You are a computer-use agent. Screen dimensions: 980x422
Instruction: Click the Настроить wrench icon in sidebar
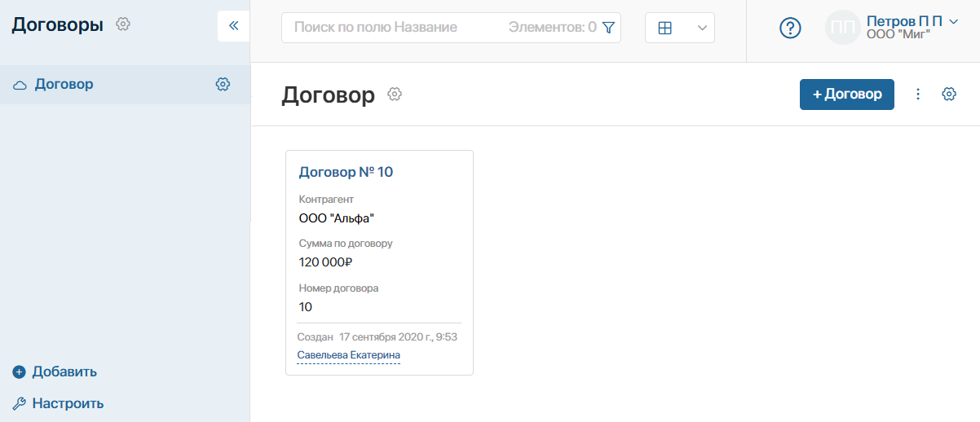[20, 403]
